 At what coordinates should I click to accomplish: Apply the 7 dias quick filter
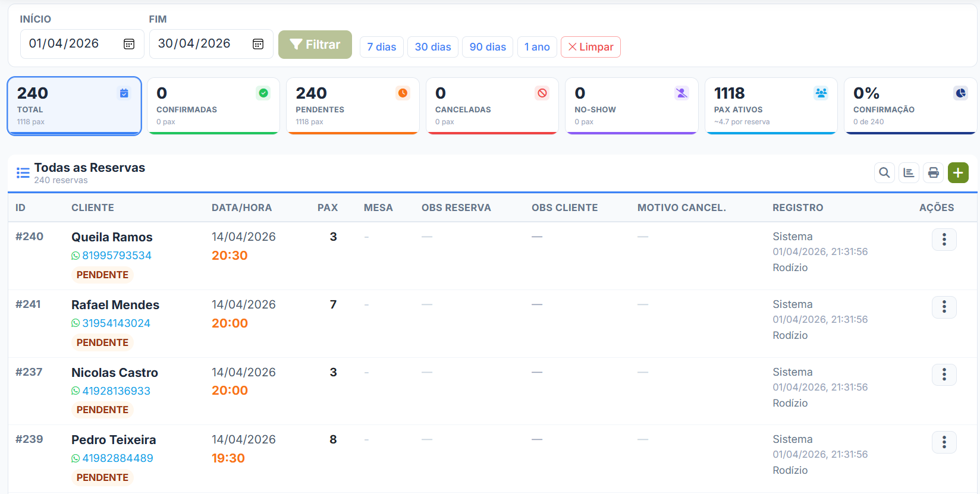pos(381,47)
